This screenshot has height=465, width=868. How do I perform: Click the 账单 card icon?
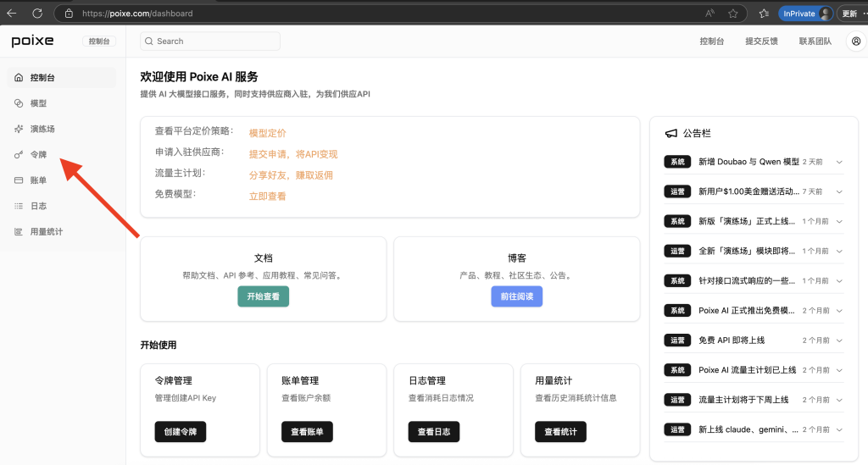19,180
